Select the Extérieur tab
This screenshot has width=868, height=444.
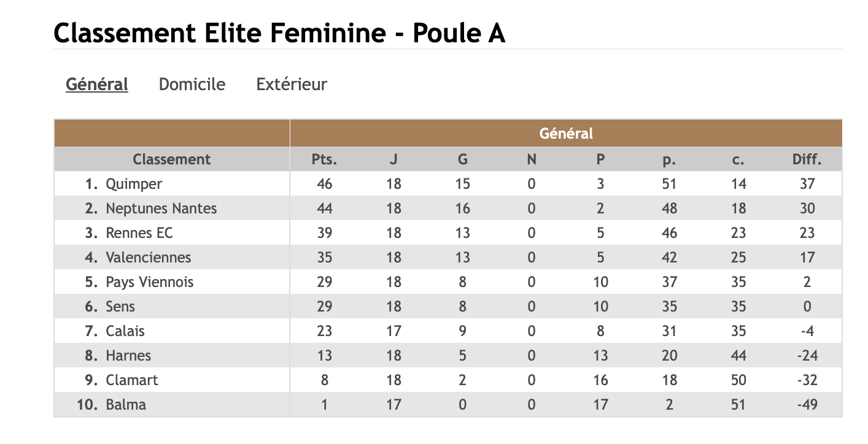coord(292,84)
